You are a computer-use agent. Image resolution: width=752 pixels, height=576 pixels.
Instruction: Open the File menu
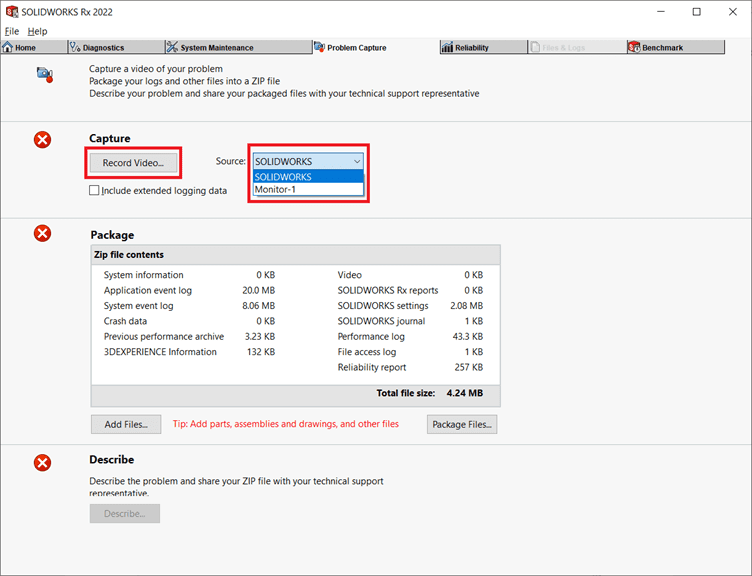point(12,31)
